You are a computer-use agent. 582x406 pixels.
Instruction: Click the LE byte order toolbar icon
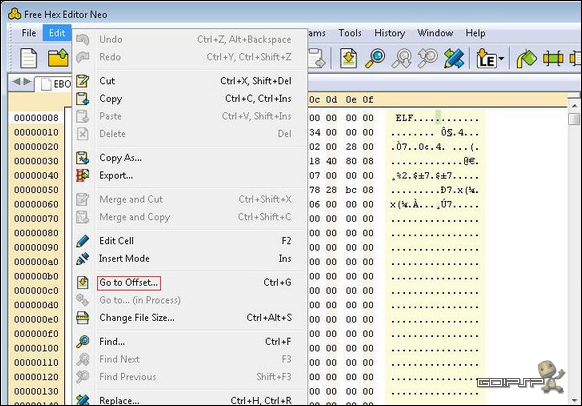(486, 59)
